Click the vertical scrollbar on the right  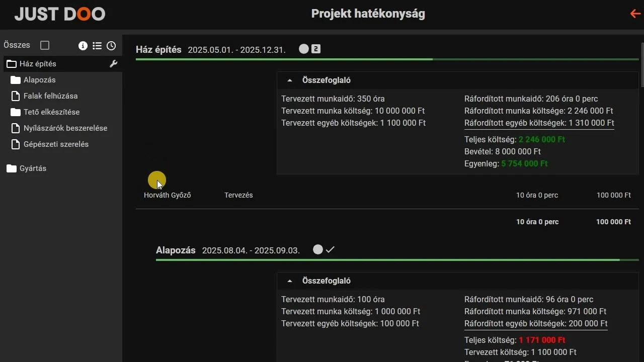pos(642,66)
